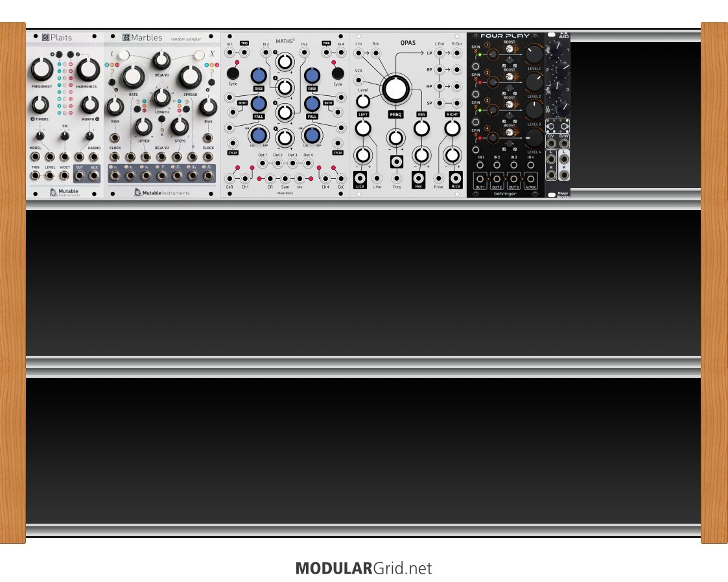Click the Plaits TIMBRE knob
This screenshot has height=582, width=728.
pos(40,105)
